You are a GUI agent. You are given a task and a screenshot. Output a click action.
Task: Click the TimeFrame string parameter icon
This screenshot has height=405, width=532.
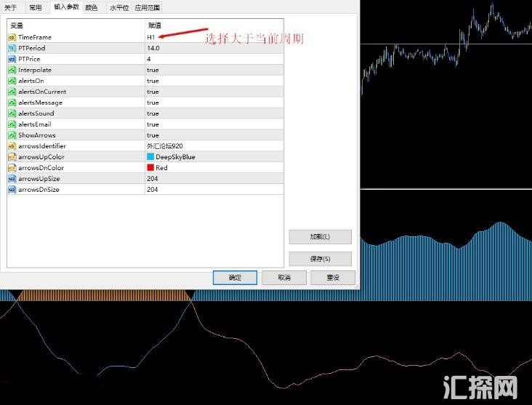pyautogui.click(x=12, y=37)
